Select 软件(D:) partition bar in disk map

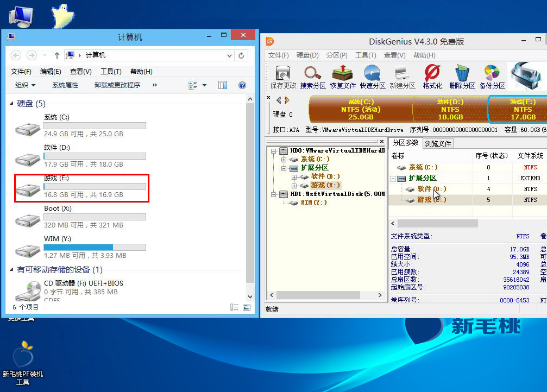tap(450, 110)
